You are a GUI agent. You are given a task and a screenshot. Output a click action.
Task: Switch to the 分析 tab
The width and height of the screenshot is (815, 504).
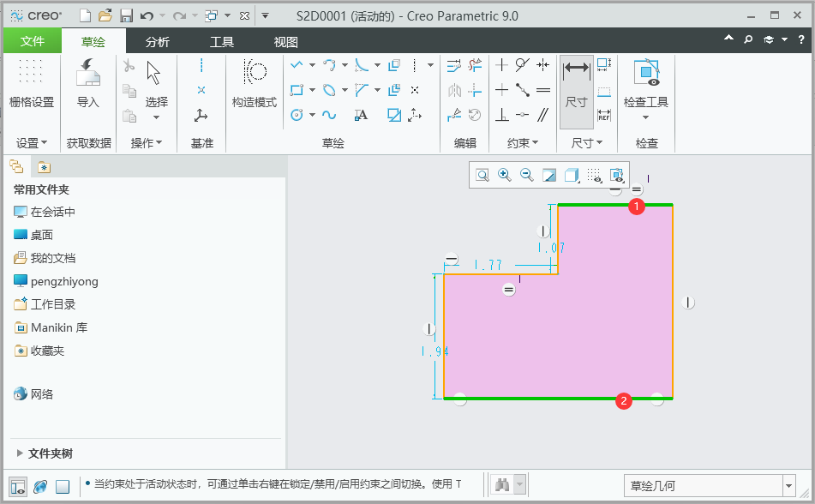(158, 42)
